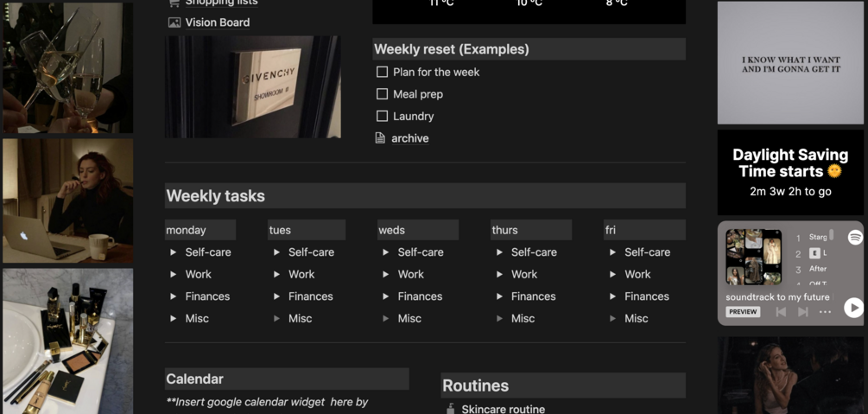Expand the weds Self-care toggle
Image resolution: width=868 pixels, height=414 pixels.
click(x=386, y=252)
